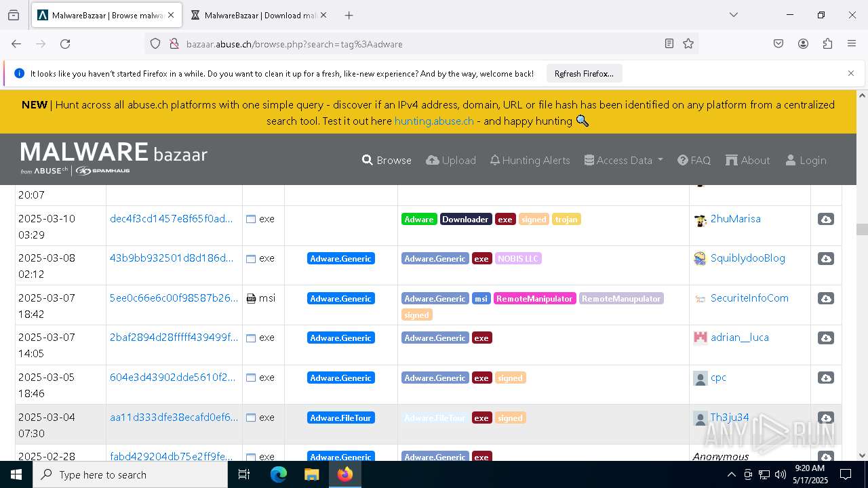The width and height of the screenshot is (868, 488).
Task: Click the volume speaker tray icon
Action: click(781, 474)
